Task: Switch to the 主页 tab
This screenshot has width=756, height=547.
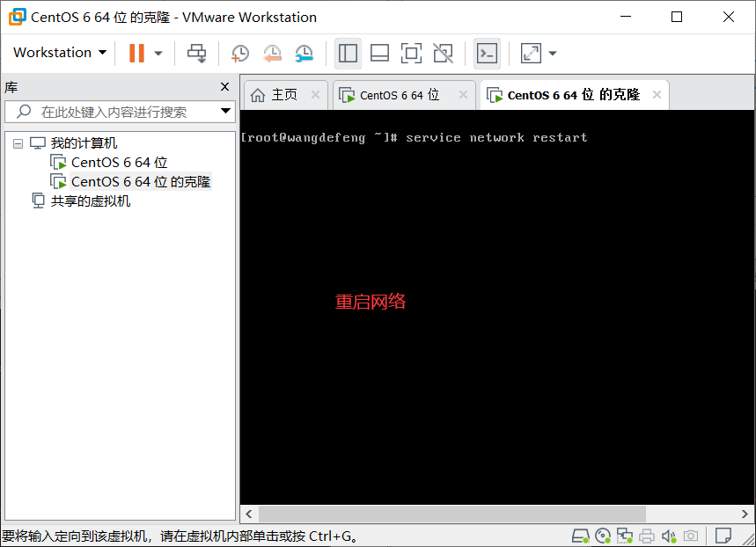Action: 282,94
